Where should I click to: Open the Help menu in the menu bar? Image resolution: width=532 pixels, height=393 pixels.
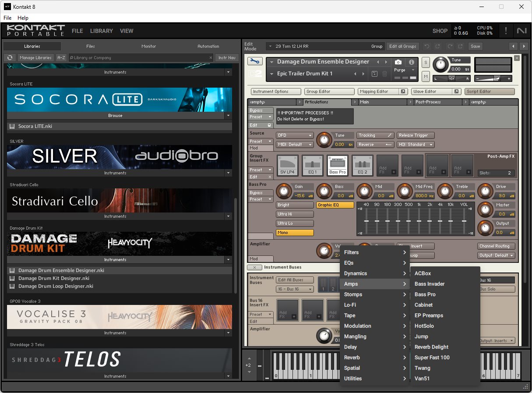point(23,18)
